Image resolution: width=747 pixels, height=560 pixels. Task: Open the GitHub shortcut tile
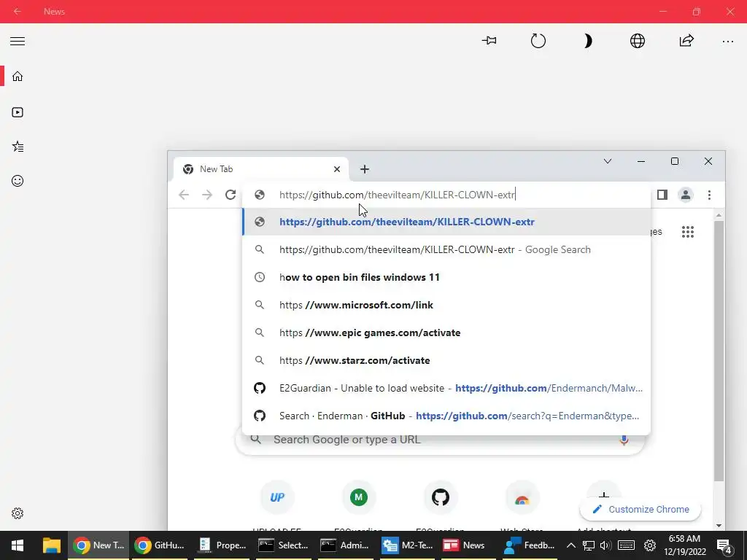pyautogui.click(x=440, y=497)
